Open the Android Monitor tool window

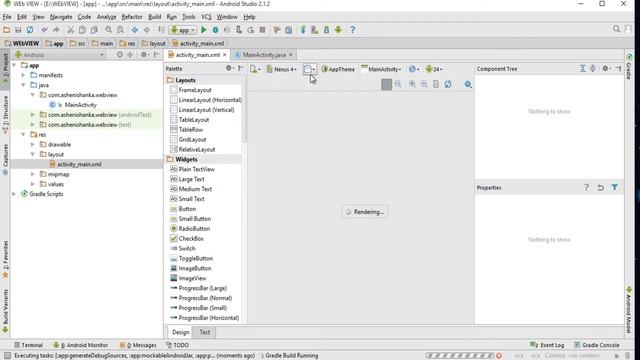click(x=81, y=345)
